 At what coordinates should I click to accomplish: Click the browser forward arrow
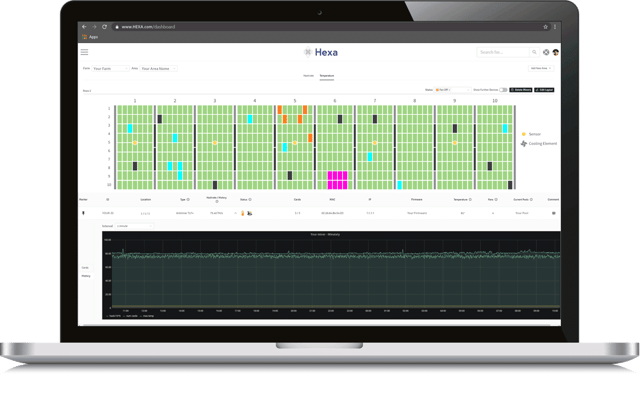[x=94, y=27]
